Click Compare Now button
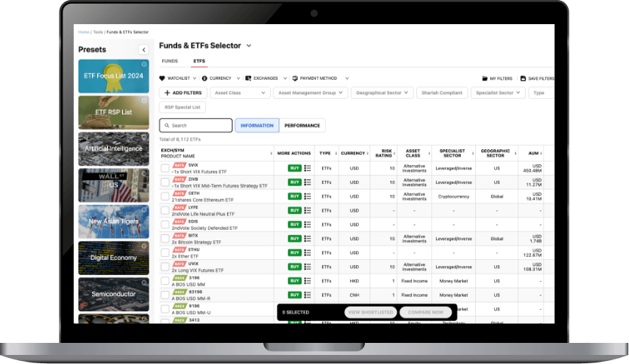 tap(425, 312)
